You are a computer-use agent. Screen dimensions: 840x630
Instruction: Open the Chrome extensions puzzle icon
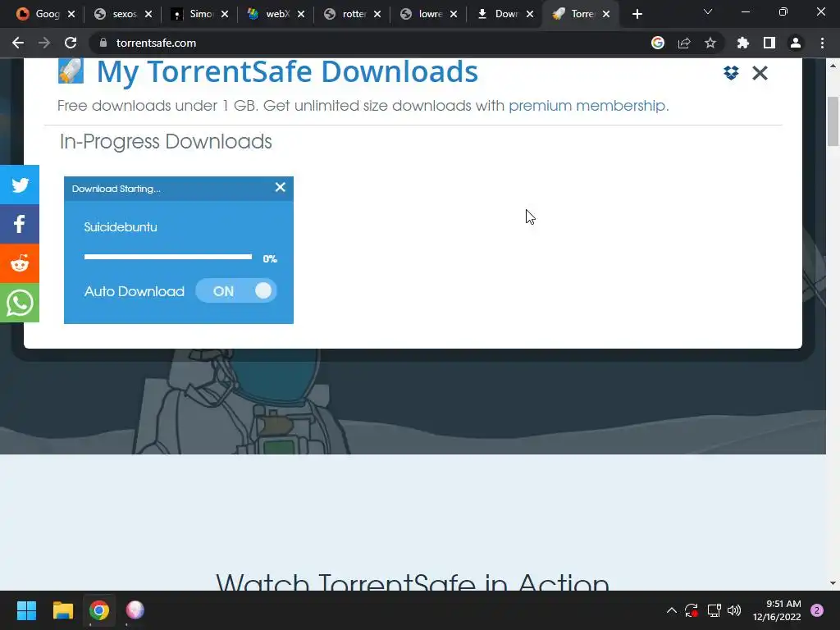click(742, 43)
